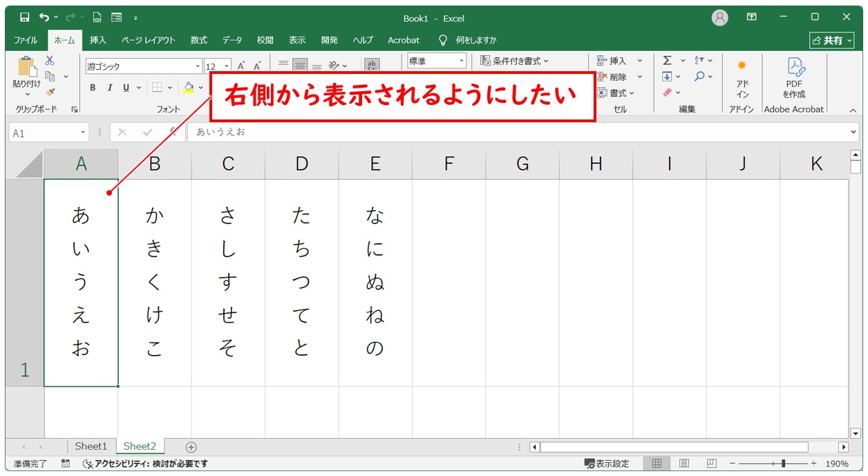Switch to the Data (データ) tab
Image resolution: width=868 pixels, height=476 pixels.
point(232,40)
